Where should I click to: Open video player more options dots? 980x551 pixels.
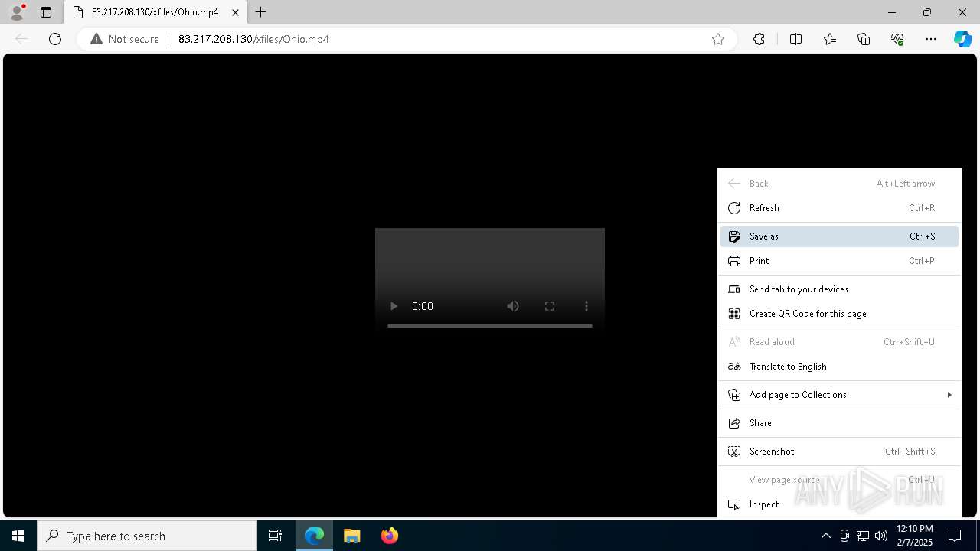pyautogui.click(x=586, y=306)
